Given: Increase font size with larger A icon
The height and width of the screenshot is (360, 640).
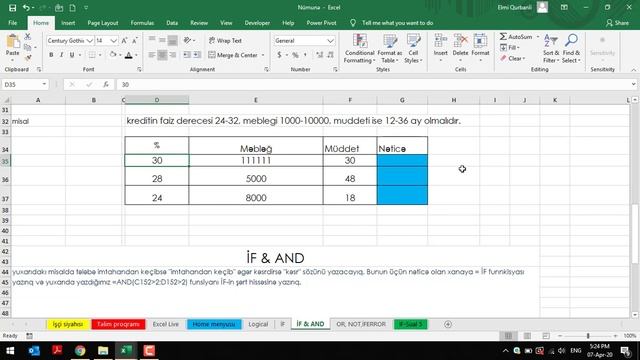Looking at the screenshot, I should tap(124, 40).
